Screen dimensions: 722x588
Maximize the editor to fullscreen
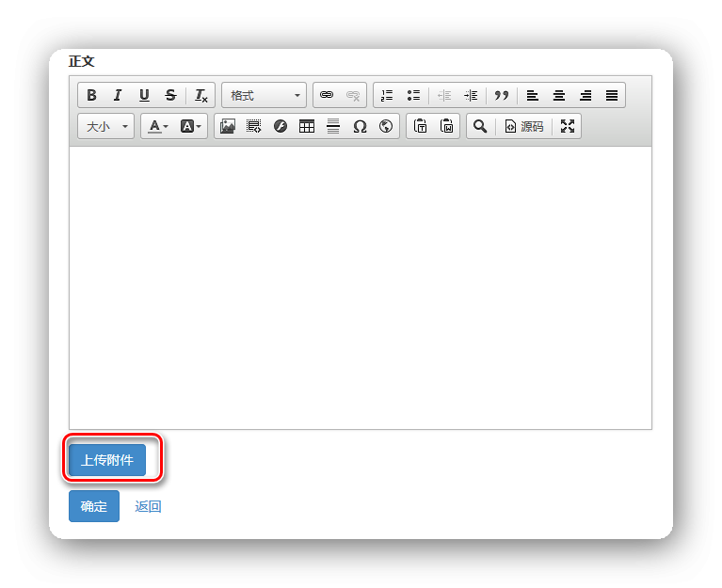[x=568, y=126]
